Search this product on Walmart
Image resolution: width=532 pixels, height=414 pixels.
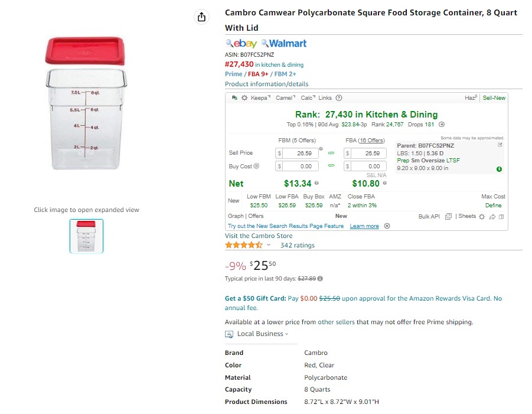point(283,44)
